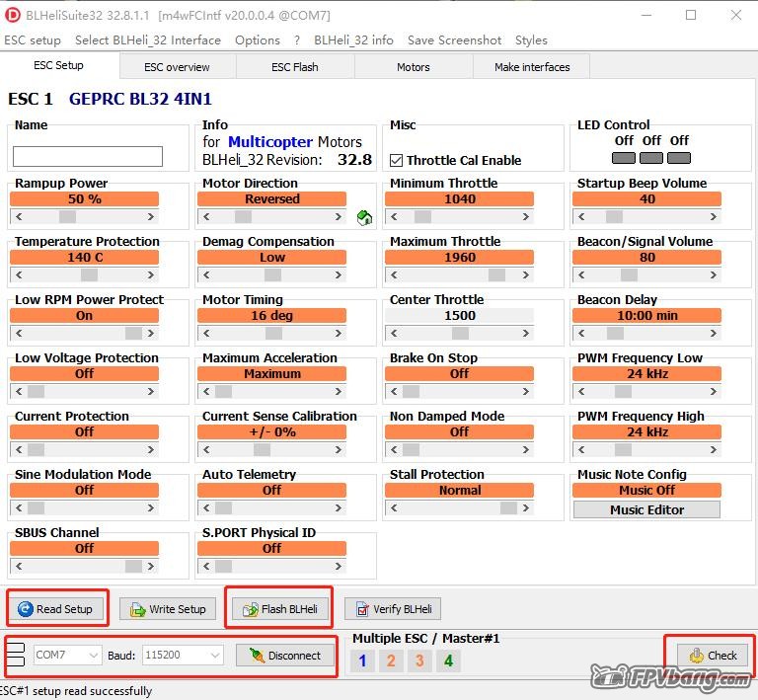758x700 pixels.
Task: Click the connection status indicator left of COM7
Action: click(x=15, y=655)
